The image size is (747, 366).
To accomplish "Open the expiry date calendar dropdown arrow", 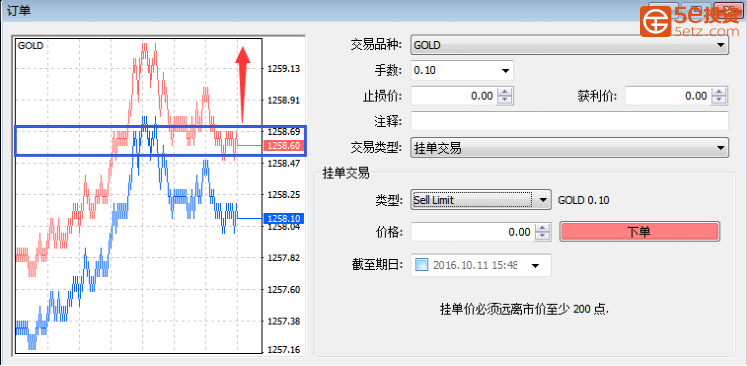I will [x=535, y=265].
